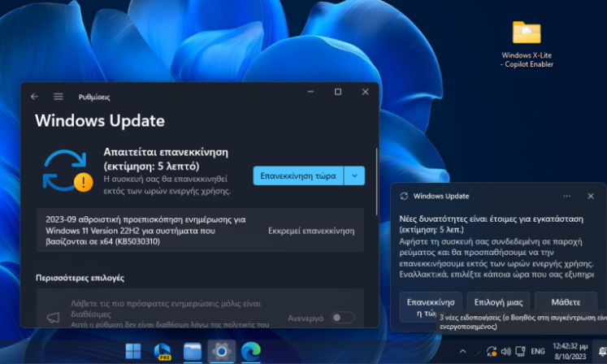Click the 'Windows Update' page title
Image resolution: width=607 pixels, height=364 pixels.
100,121
